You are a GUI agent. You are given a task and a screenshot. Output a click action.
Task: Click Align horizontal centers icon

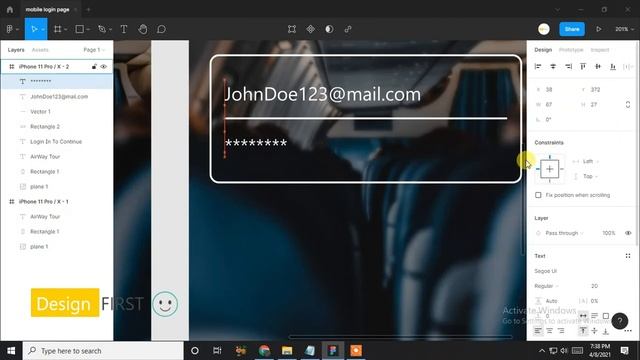(553, 67)
